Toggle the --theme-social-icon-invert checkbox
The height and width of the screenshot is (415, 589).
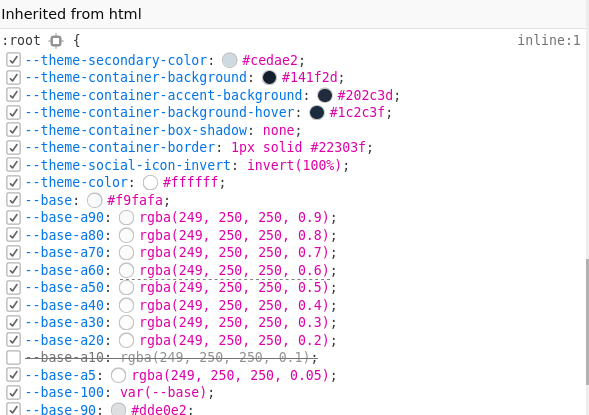click(14, 165)
